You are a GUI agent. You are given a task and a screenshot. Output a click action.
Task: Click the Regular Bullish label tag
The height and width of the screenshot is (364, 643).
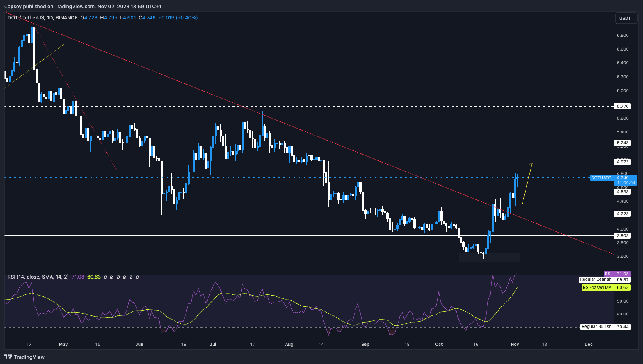(x=596, y=327)
